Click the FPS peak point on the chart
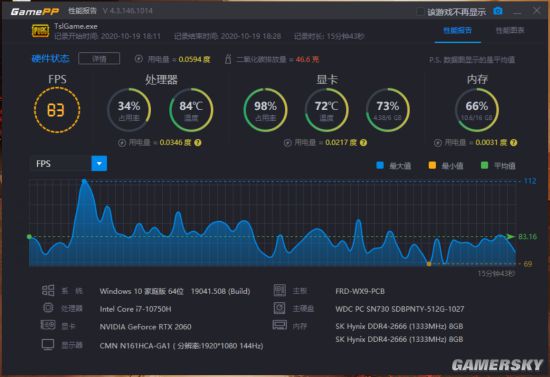 84,181
